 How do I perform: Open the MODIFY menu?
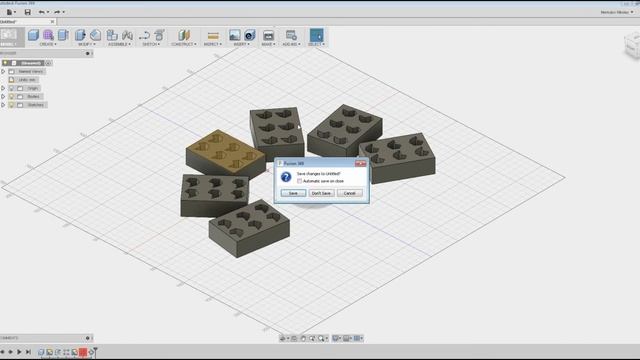click(87, 44)
